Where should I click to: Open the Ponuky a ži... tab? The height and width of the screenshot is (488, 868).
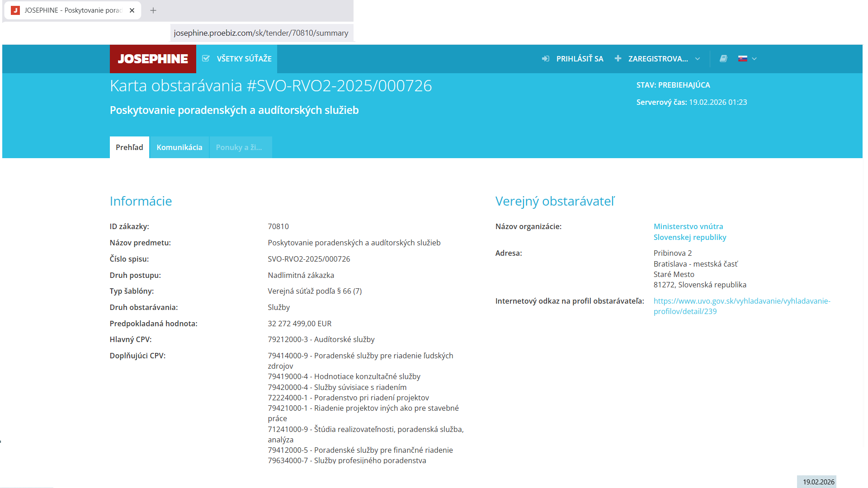point(239,147)
